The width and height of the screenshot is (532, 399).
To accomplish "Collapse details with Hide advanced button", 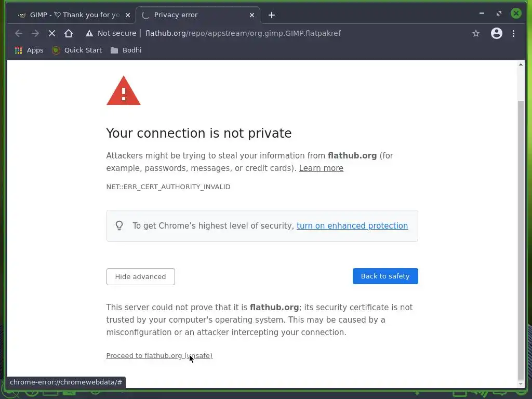I will click(x=140, y=276).
